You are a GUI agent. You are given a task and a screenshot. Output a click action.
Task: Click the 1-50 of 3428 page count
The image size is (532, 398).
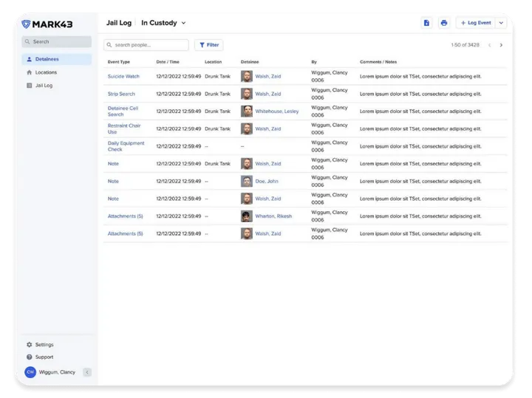[x=465, y=45]
